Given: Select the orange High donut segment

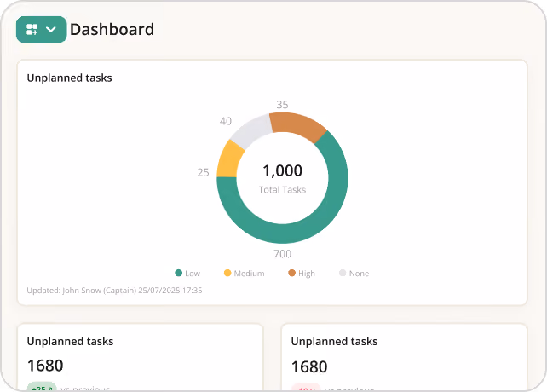Looking at the screenshot, I should click(x=298, y=125).
